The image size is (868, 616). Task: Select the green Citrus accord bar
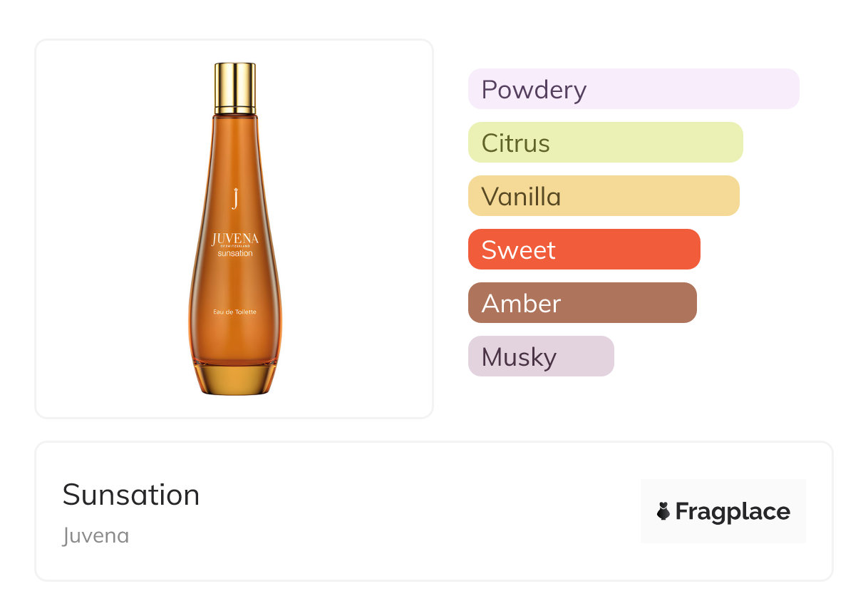pyautogui.click(x=605, y=143)
